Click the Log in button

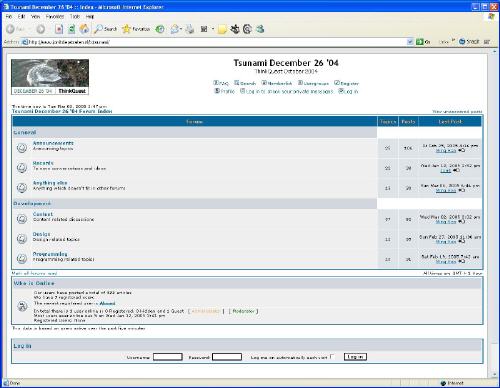pos(355,357)
